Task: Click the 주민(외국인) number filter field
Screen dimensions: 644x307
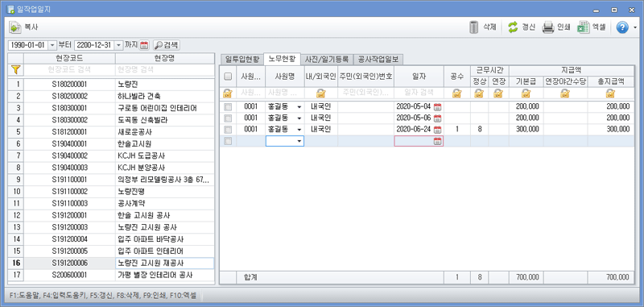Action: tap(366, 93)
